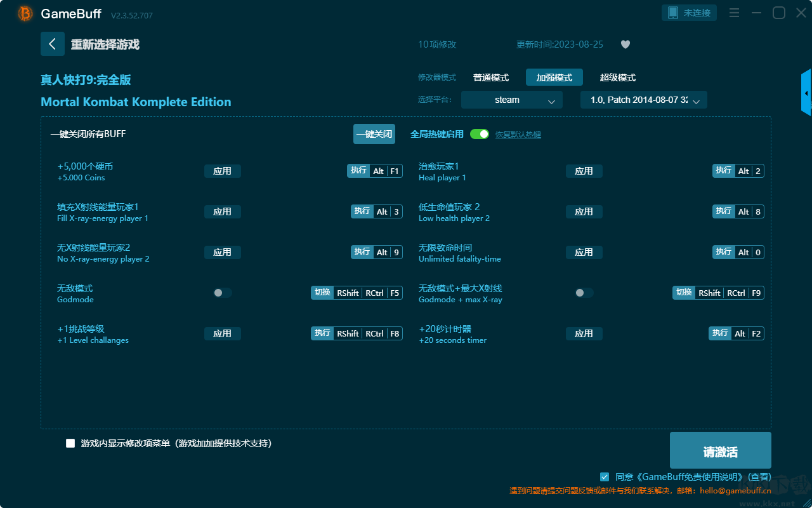Check the 游戏内显示修改项菜单 checkbox

tap(70, 443)
